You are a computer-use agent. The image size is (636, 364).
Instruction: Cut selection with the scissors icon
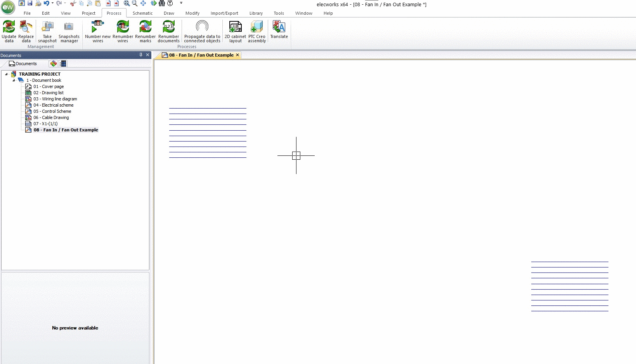point(73,3)
